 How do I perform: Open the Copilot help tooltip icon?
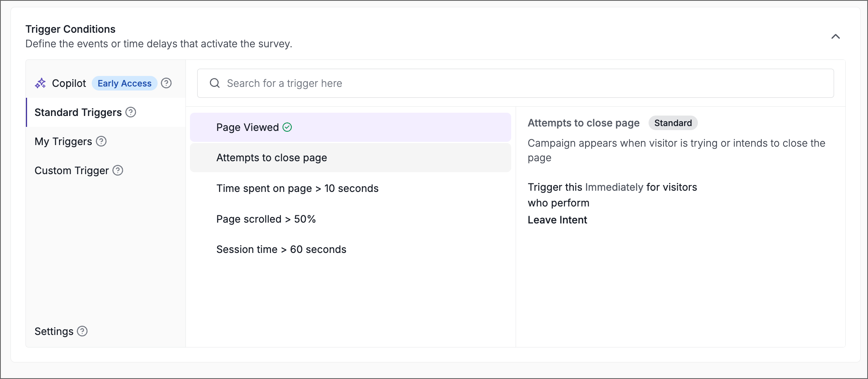[166, 83]
